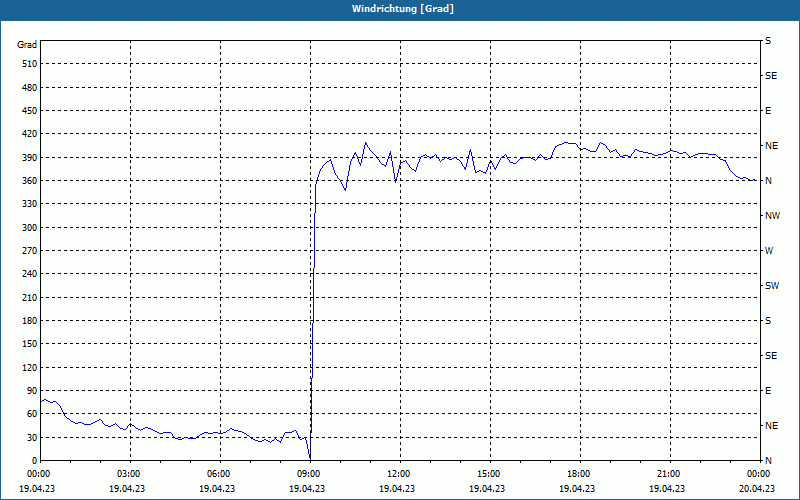The height and width of the screenshot is (500, 800).
Task: Click the 60 value on the degree axis
Action: click(x=32, y=414)
